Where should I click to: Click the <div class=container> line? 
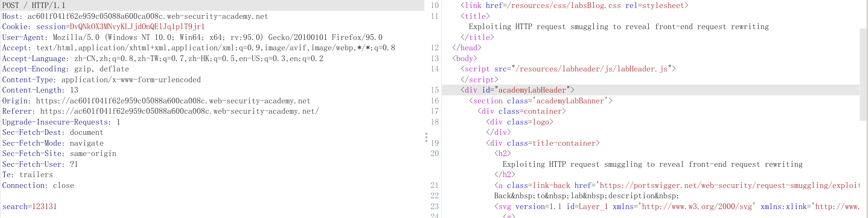(x=522, y=111)
